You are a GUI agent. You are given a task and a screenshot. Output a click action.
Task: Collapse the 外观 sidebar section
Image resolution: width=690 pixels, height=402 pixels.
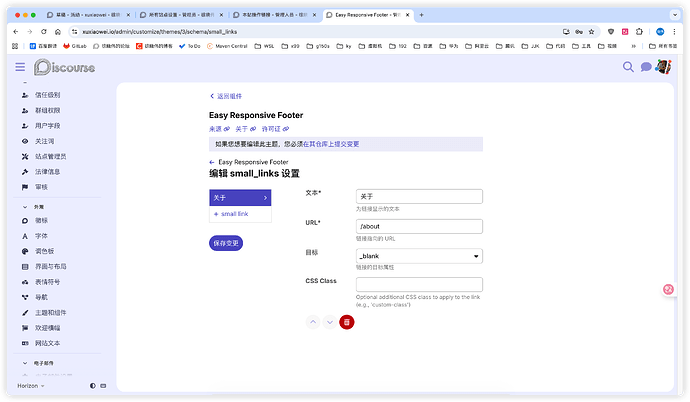point(25,206)
